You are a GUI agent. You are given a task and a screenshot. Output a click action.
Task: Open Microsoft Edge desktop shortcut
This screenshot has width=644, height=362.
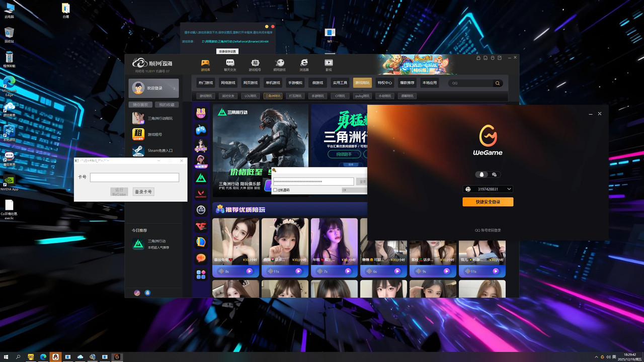(9, 85)
